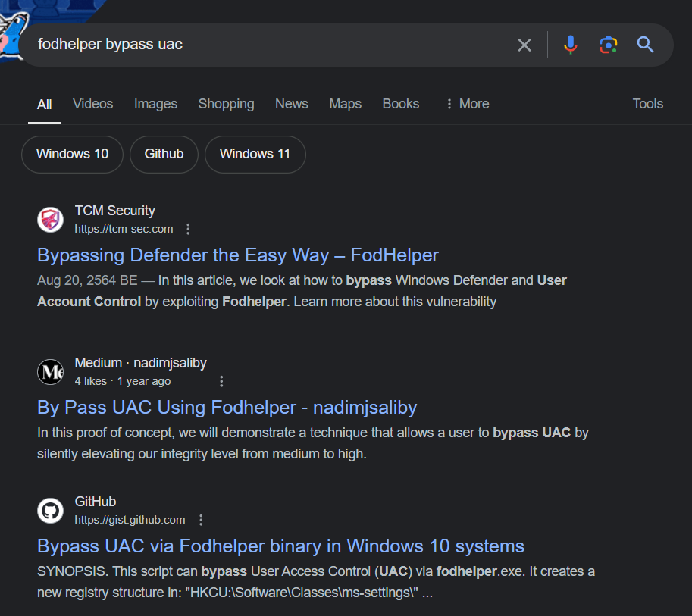Expand the More search categories menu

tap(467, 104)
